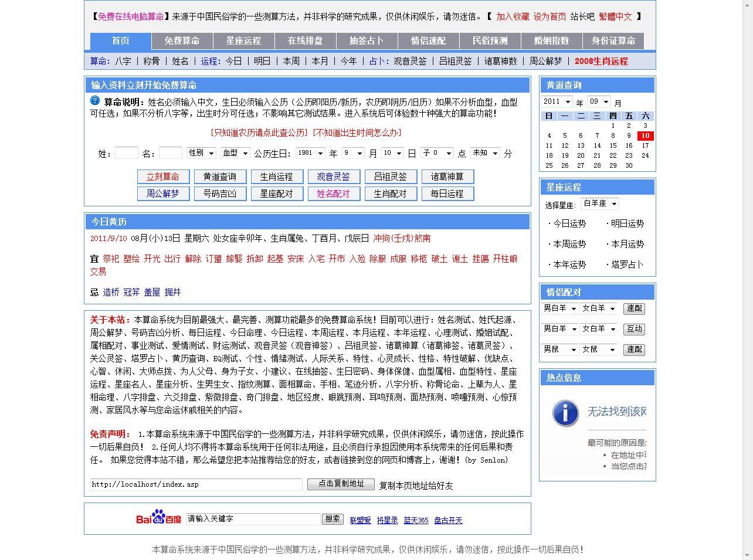Click the Baidu logo

(x=159, y=518)
